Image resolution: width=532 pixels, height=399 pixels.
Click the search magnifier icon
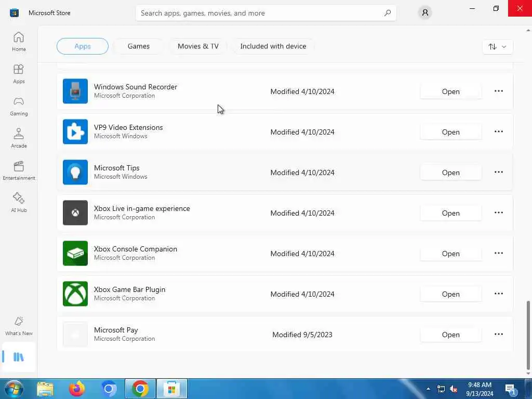pos(388,13)
